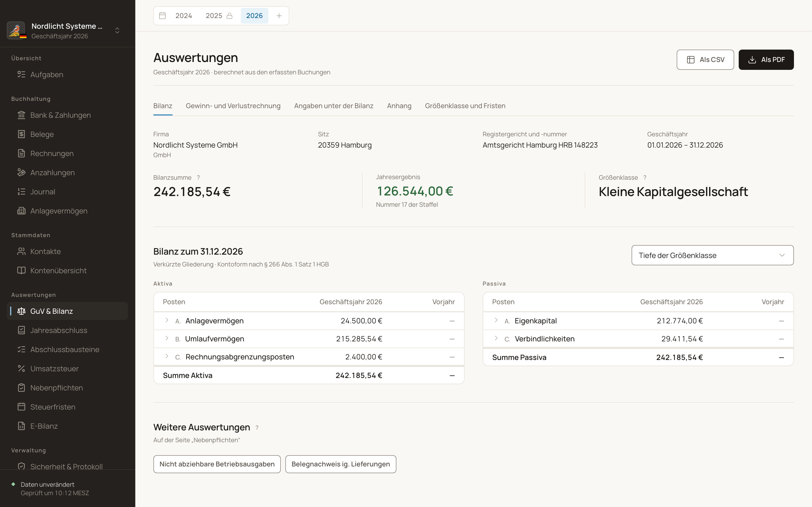The width and height of the screenshot is (812, 507).
Task: Open the Steuerfristen calendar page
Action: (x=67, y=407)
